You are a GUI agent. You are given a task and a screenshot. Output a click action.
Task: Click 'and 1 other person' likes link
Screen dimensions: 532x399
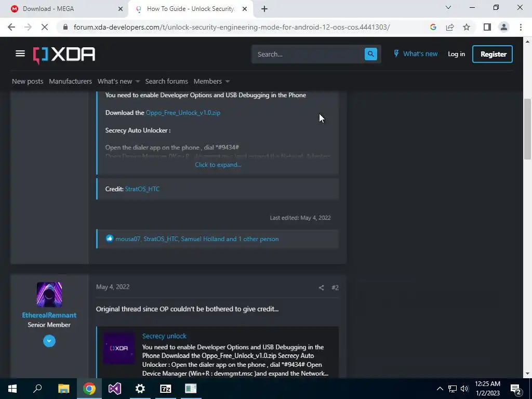(x=252, y=239)
